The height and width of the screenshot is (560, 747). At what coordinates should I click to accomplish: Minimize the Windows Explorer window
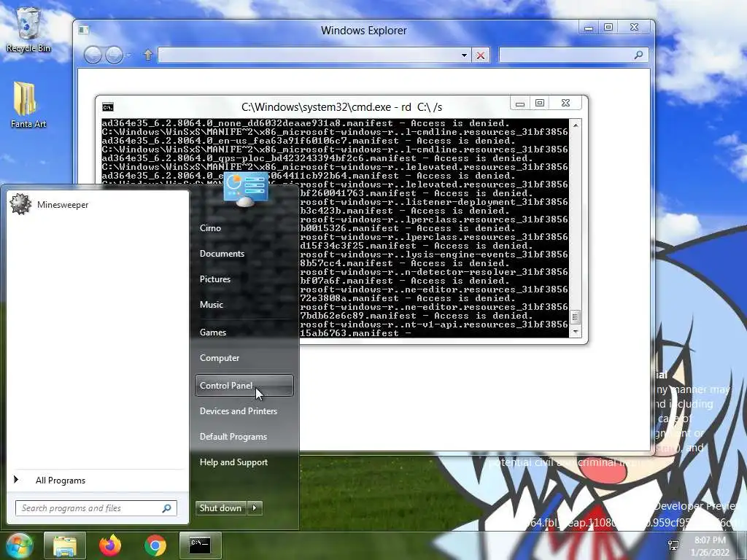589,28
